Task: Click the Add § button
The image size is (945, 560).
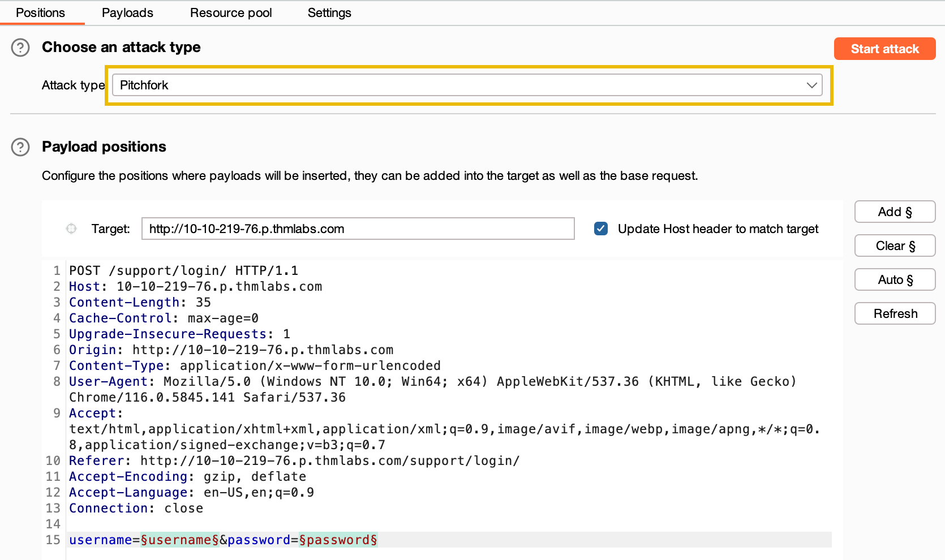Action: pos(895,212)
